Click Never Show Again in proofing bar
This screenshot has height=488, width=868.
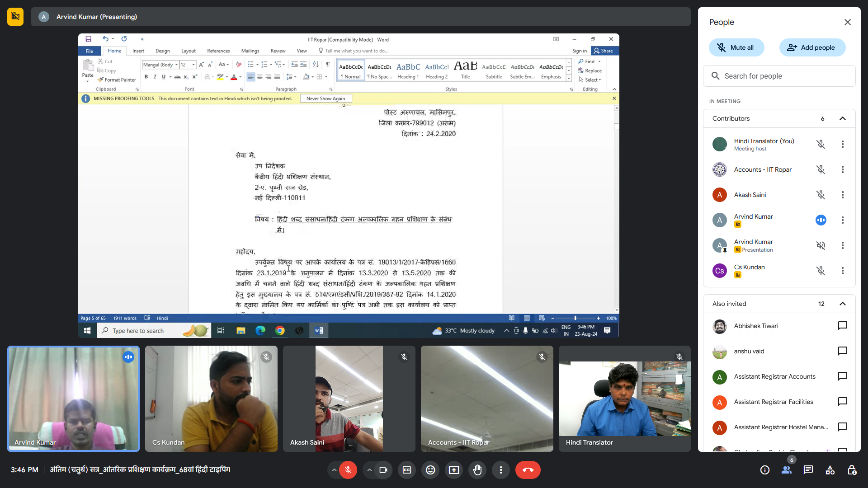point(325,99)
